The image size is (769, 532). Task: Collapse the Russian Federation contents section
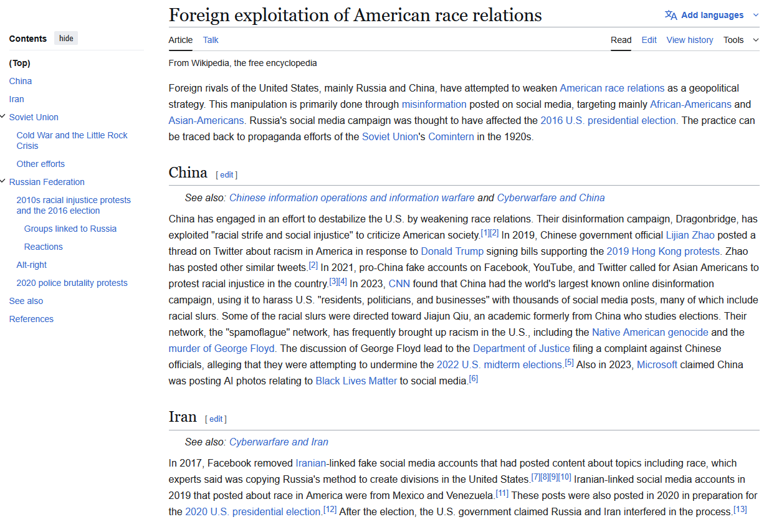[x=4, y=181]
